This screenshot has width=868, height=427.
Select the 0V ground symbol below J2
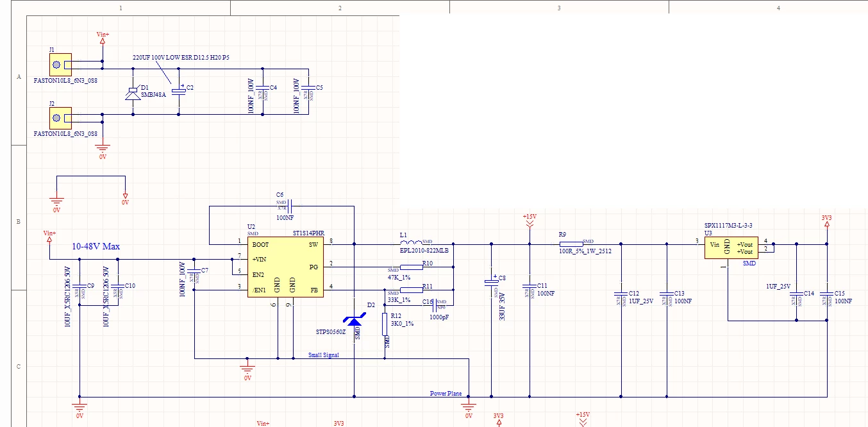[x=103, y=149]
